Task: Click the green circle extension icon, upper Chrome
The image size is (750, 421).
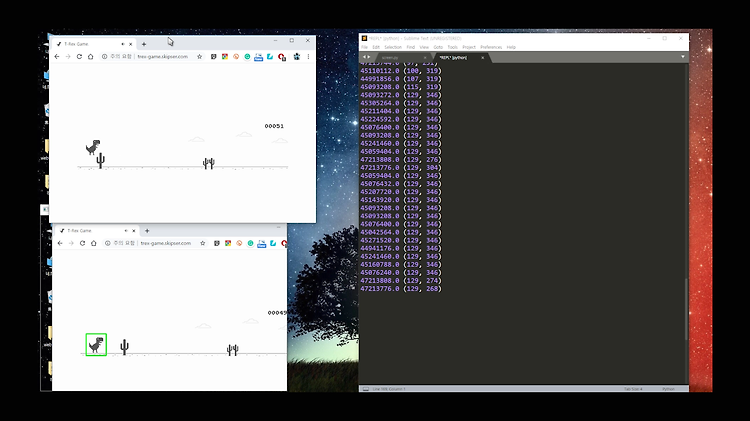Action: pos(247,56)
